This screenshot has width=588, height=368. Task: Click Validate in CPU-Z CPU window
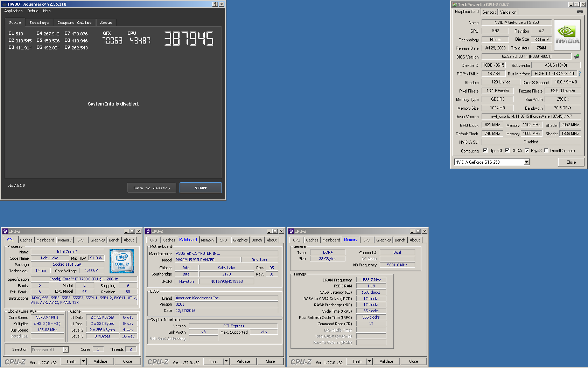tap(100, 361)
